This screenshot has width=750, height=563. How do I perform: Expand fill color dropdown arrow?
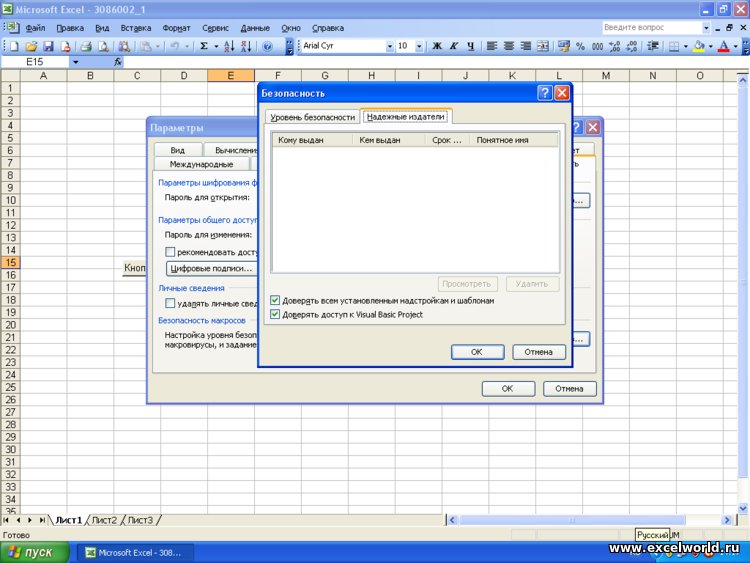click(710, 46)
